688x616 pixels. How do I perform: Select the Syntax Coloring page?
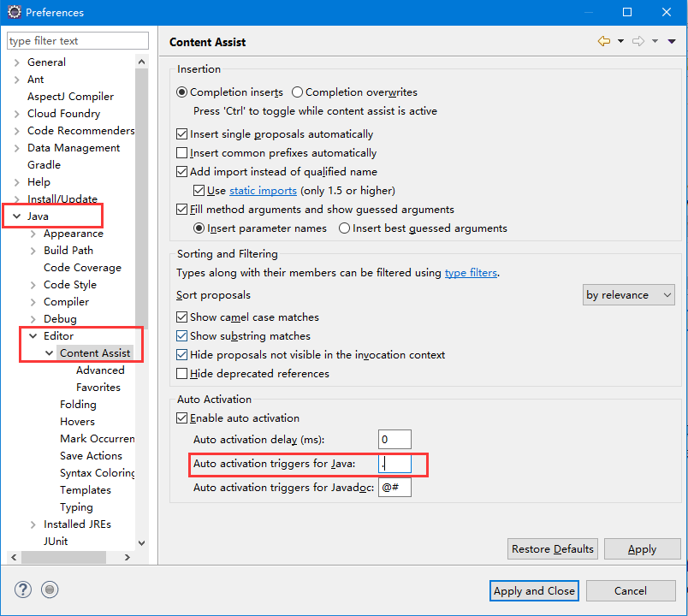tap(97, 473)
